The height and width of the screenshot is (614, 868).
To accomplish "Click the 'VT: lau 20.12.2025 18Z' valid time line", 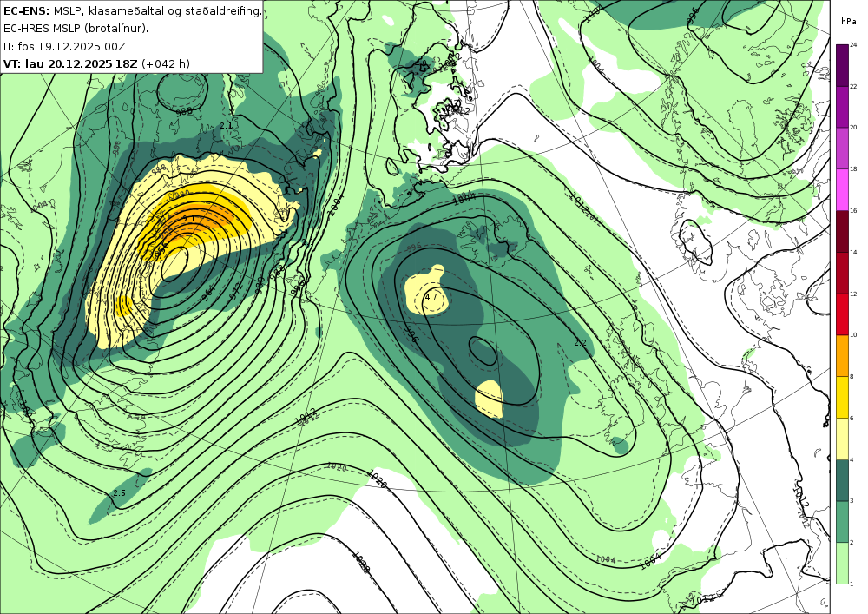I will [70, 63].
